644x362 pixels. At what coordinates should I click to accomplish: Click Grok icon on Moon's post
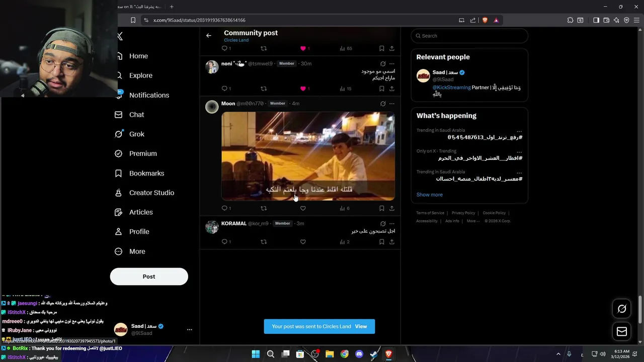pos(383,104)
